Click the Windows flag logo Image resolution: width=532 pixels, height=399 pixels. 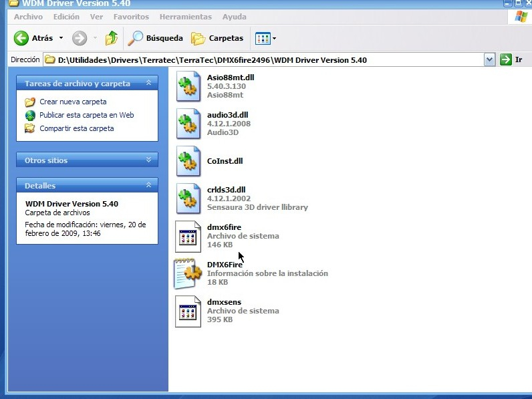point(521,16)
